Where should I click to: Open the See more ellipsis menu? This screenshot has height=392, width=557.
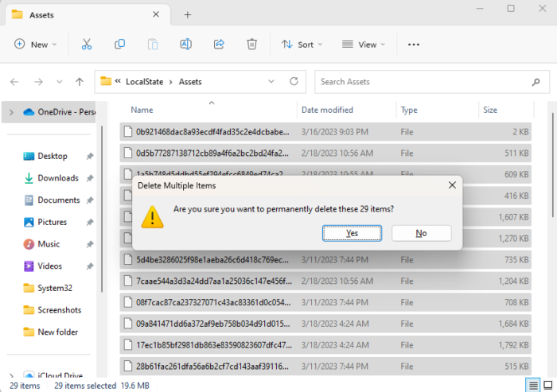[x=413, y=45]
